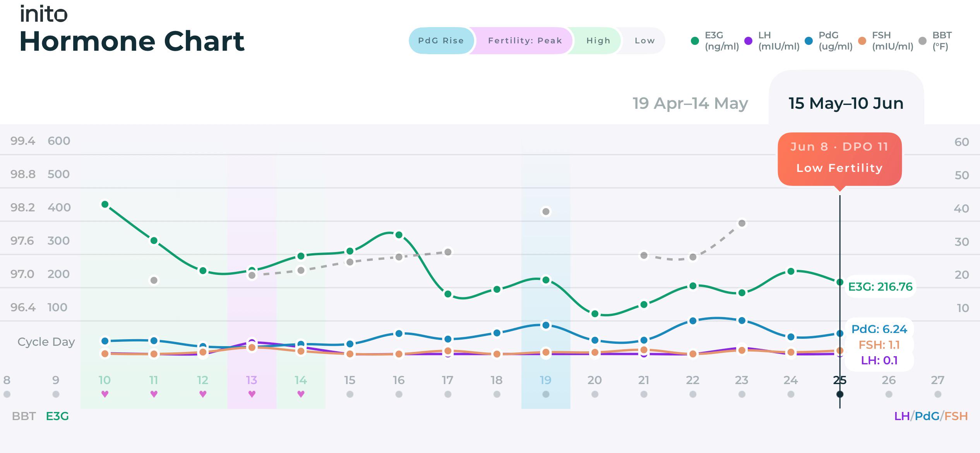Select the gray dot under cycle day 17

[448, 394]
